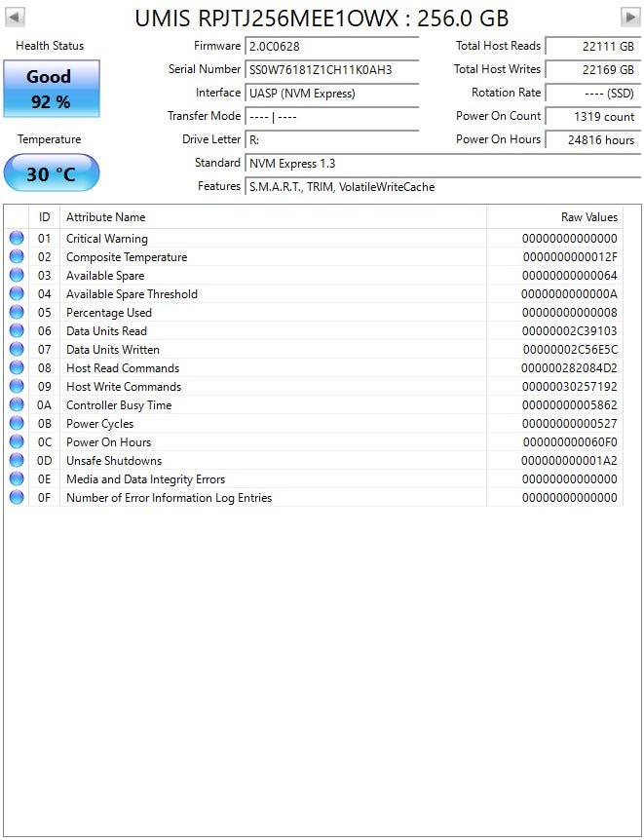Click the status orb beside Data Units Written
The width and height of the screenshot is (644, 840).
[x=17, y=350]
